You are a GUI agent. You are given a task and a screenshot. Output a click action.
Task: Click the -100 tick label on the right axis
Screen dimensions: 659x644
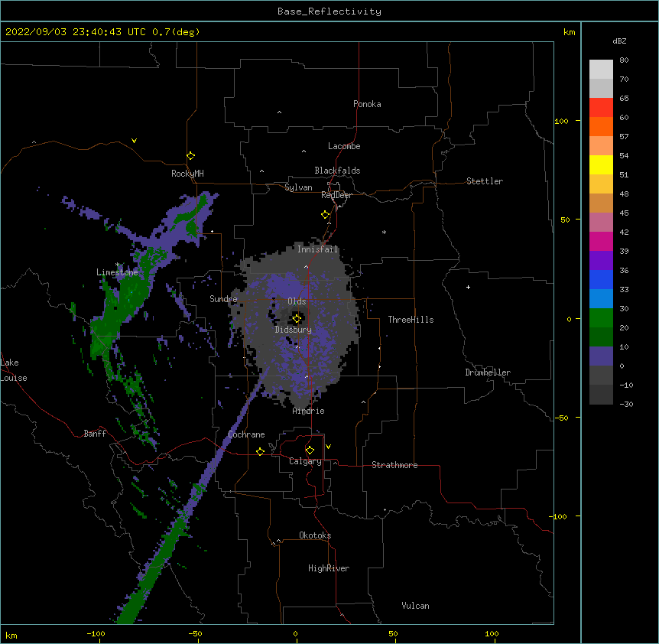pos(559,516)
